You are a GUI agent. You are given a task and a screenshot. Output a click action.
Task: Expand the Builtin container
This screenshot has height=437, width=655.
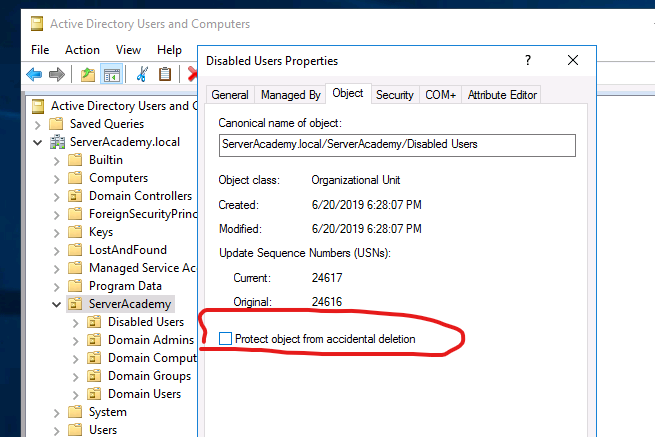(56, 161)
